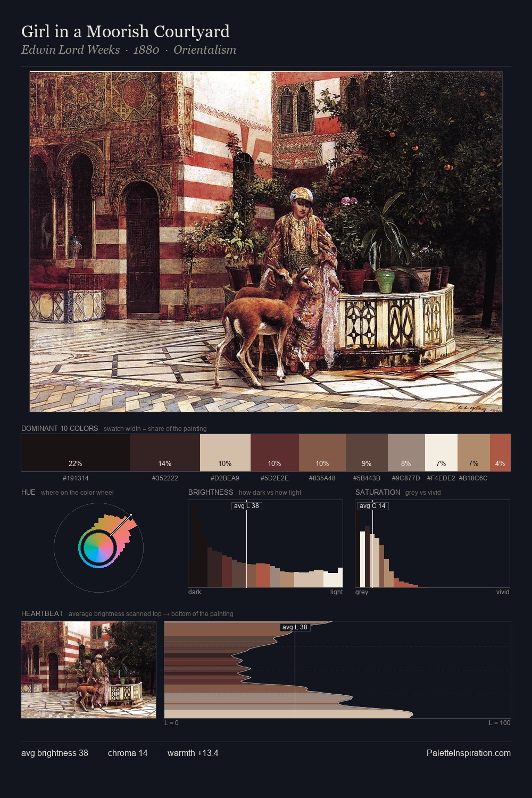Screen dimensions: 532x798
Task: Click the avg L 38 brightness label
Action: pos(246,506)
